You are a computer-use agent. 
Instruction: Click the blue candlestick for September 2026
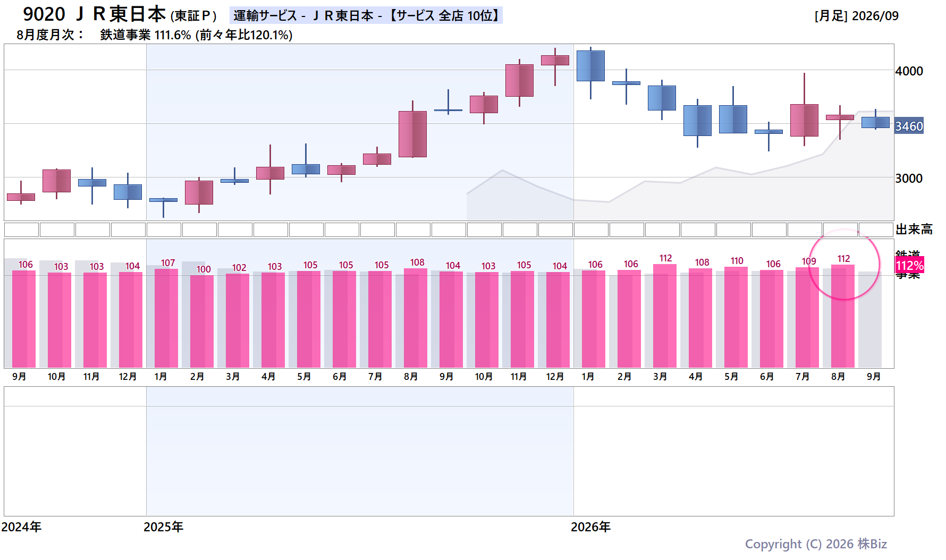click(875, 123)
